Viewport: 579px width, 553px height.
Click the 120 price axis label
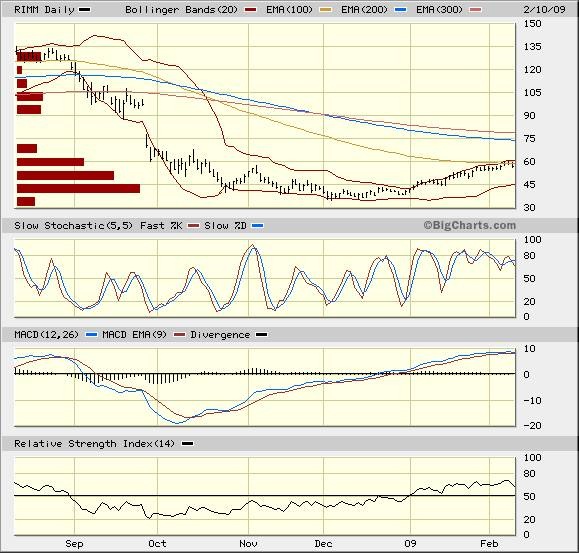pyautogui.click(x=532, y=69)
